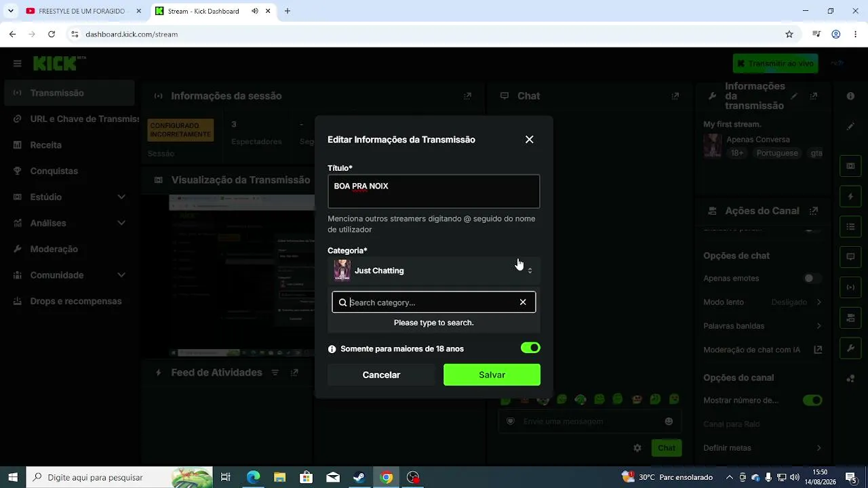This screenshot has height=488, width=868.
Task: Click the Cancelar button
Action: pos(381,375)
